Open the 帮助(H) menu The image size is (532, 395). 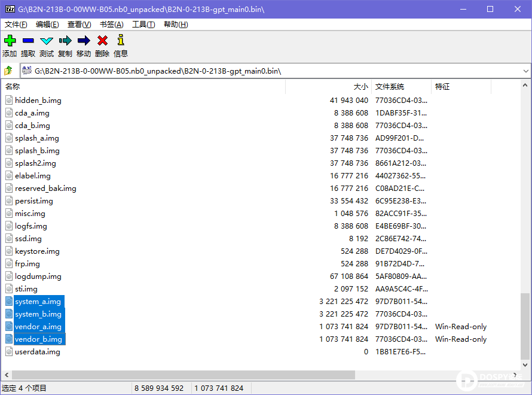coord(176,25)
